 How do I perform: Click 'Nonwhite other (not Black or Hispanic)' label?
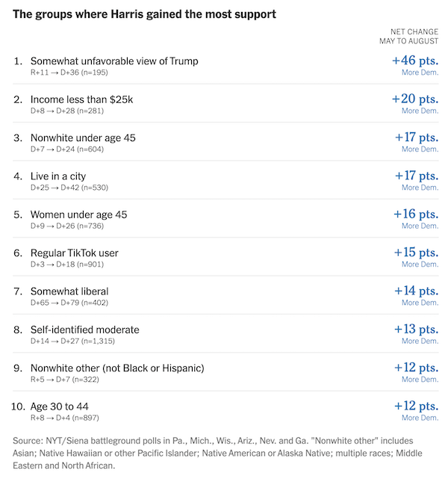click(x=117, y=368)
